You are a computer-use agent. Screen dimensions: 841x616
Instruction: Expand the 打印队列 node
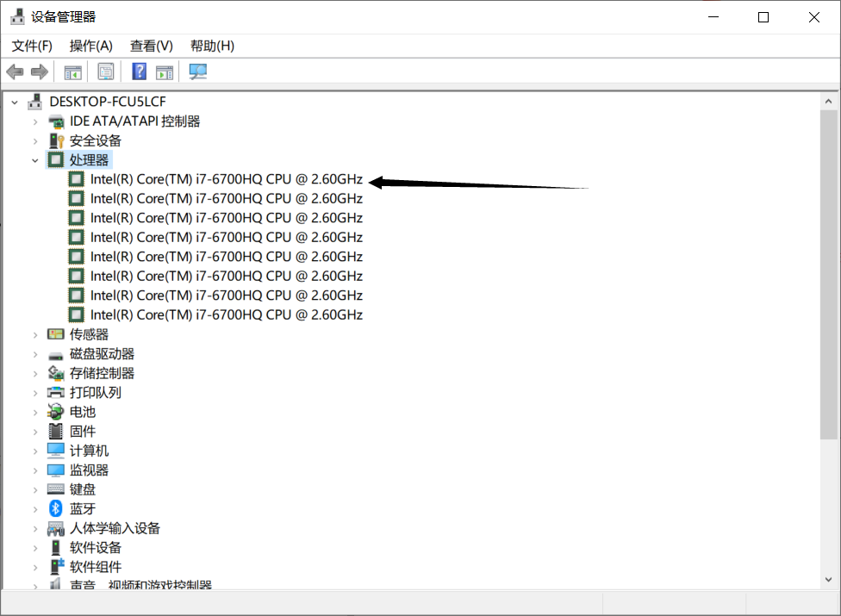[x=35, y=393]
